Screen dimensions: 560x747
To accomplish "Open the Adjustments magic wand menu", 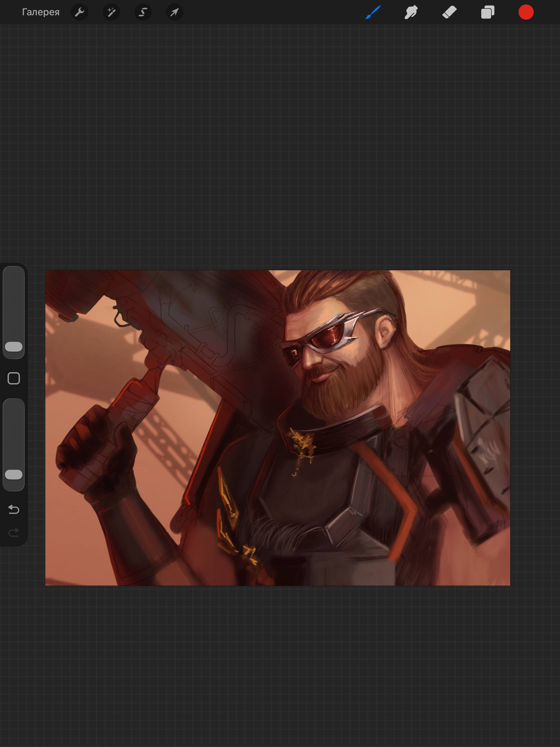I will [111, 13].
